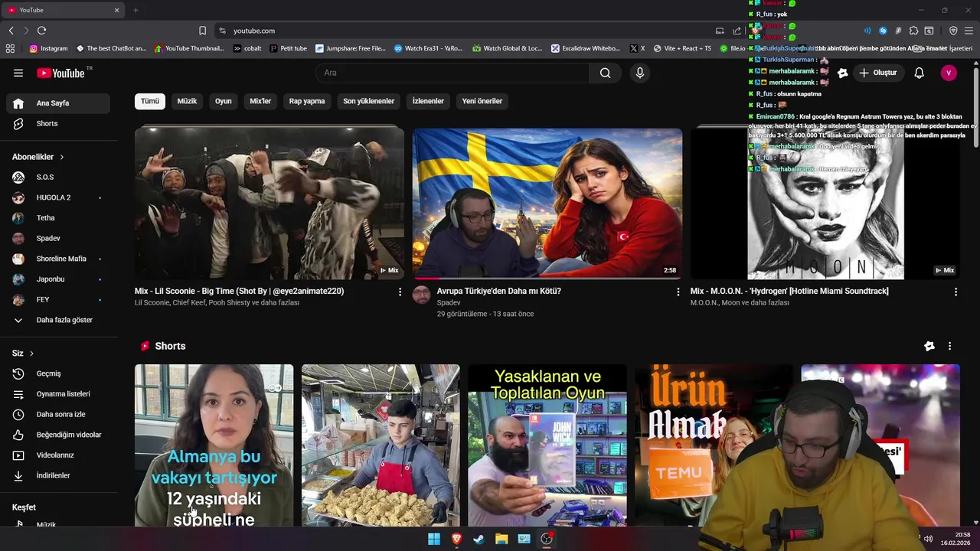Expand the Abonelikler section chevron
This screenshot has width=980, height=551.
click(x=62, y=157)
